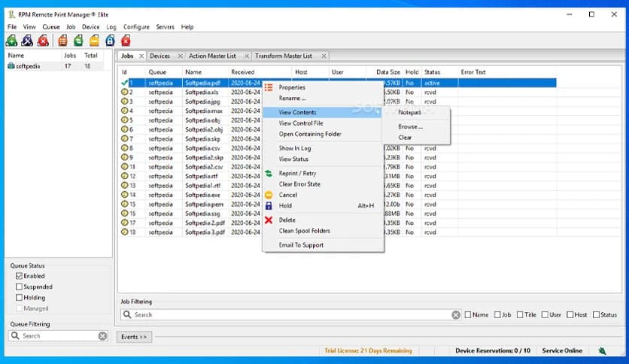Enable the User job filter checkbox
This screenshot has width=629, height=364.
click(x=545, y=314)
